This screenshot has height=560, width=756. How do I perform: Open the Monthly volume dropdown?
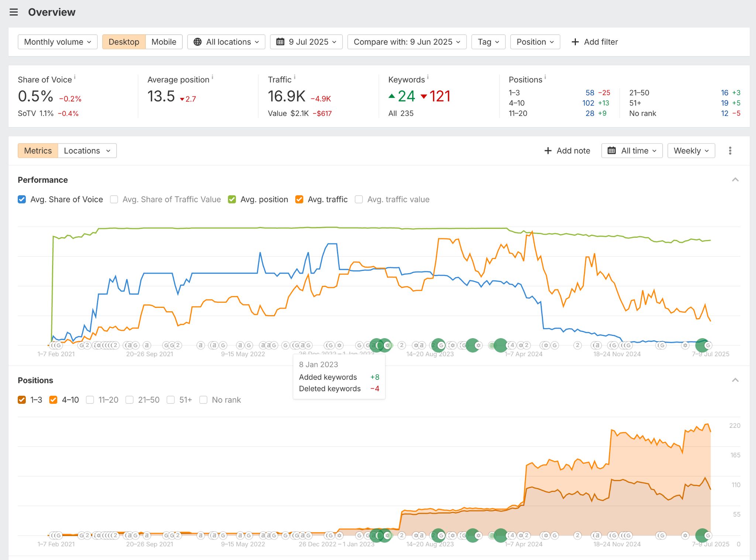[57, 42]
